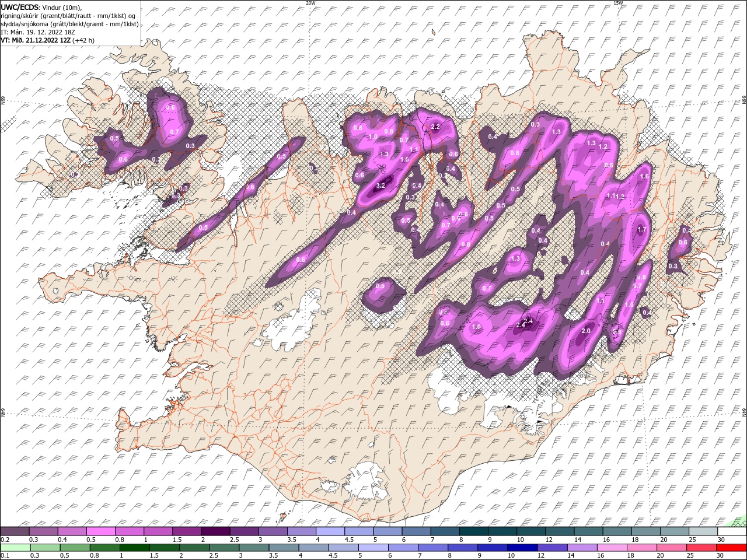The height and width of the screenshot is (560, 747).
Task: Click the 'UWC/ECDS: Vindur (10m)' title text
Action: click(42, 7)
